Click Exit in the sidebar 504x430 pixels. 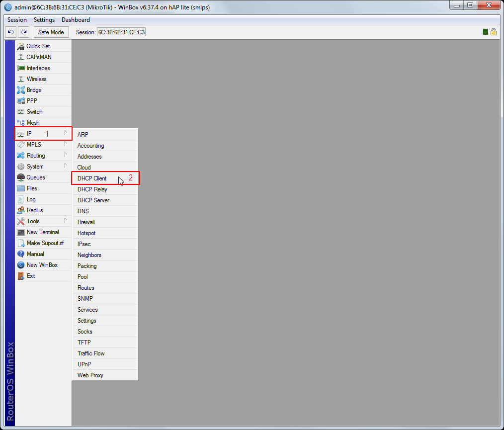tap(31, 276)
